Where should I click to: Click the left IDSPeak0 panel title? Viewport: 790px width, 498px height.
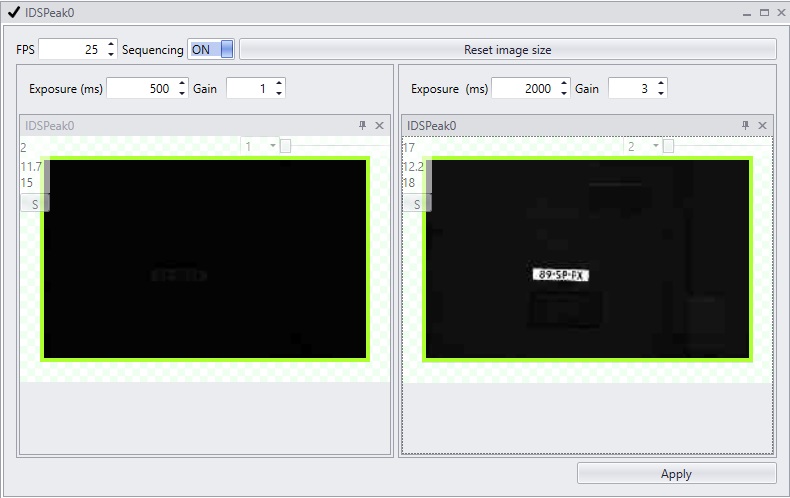coord(49,126)
